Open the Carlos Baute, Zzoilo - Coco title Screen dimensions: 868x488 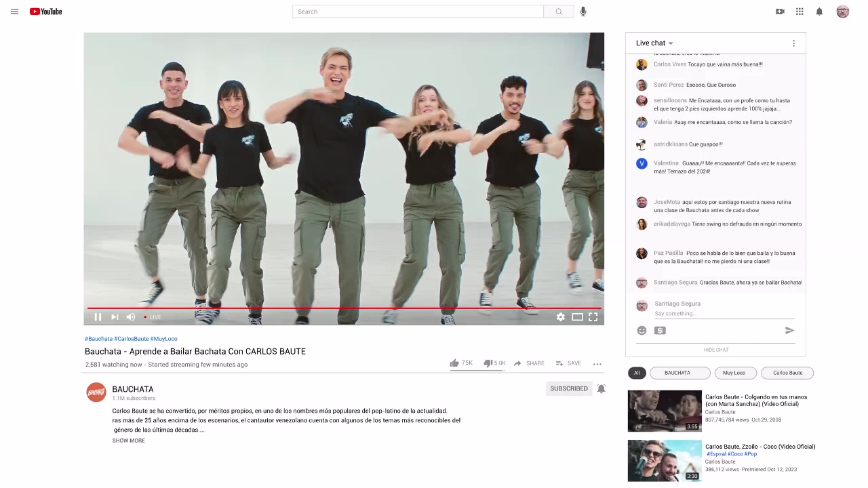coord(760,447)
